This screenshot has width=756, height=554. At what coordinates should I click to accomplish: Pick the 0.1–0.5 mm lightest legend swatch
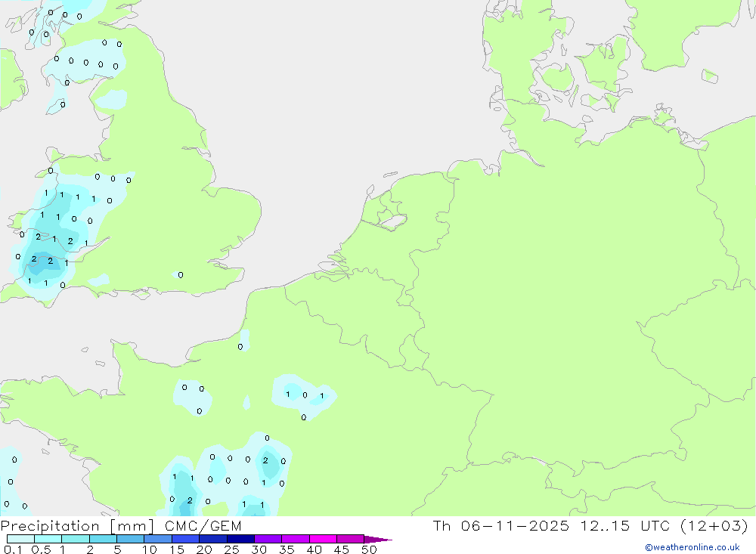(x=20, y=539)
